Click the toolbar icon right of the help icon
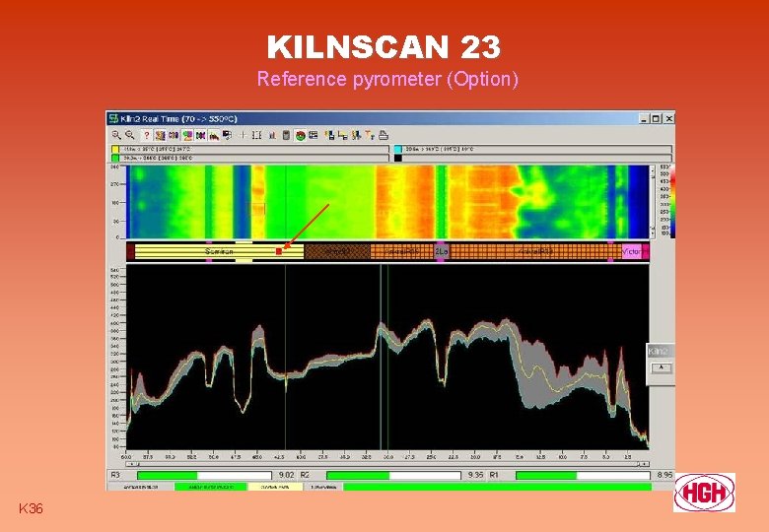 tap(161, 135)
